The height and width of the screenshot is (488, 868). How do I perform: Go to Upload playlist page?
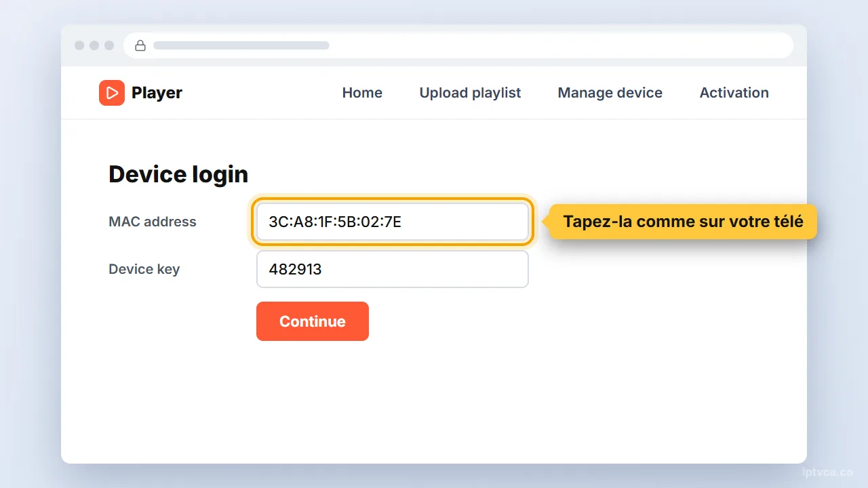pyautogui.click(x=470, y=93)
